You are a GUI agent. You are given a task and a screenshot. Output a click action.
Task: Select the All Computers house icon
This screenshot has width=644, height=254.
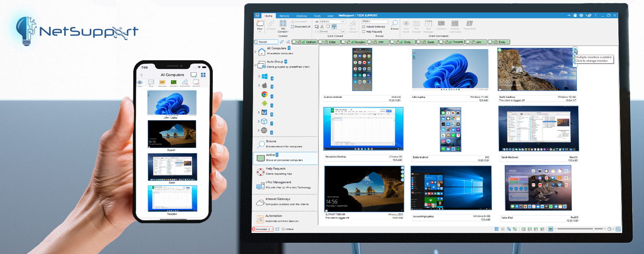tap(261, 51)
